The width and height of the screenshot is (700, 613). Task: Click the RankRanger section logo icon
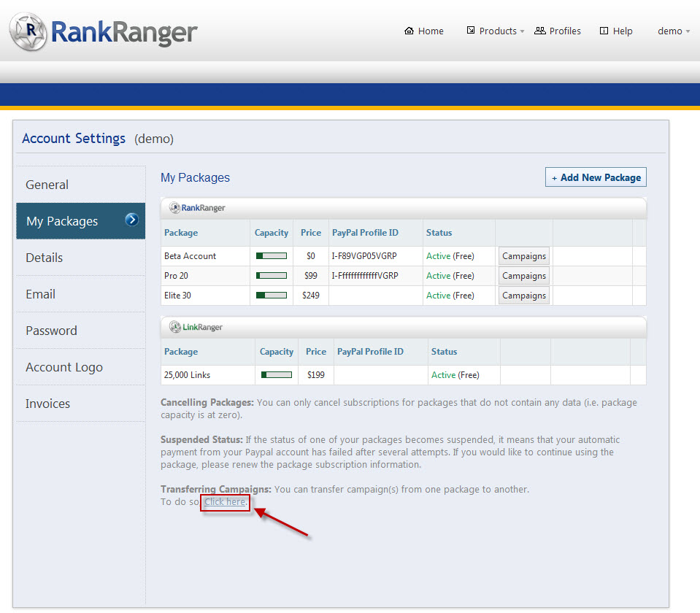175,208
